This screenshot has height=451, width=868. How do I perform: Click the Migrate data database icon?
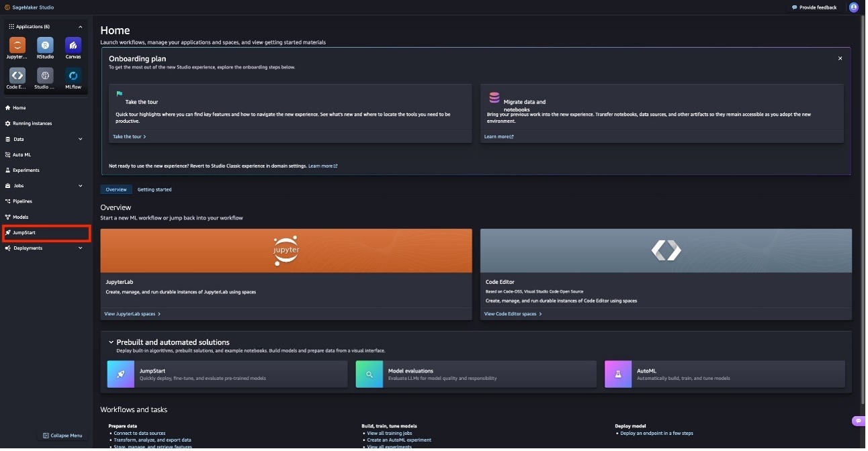tap(494, 98)
